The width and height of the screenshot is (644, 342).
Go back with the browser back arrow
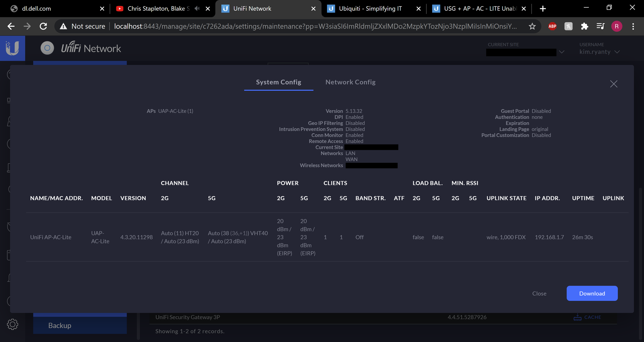[11, 26]
